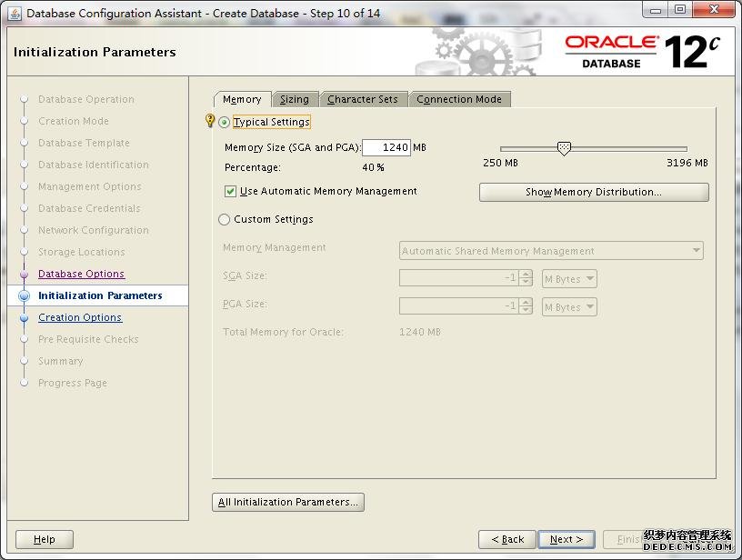Open the Database Options step link
The width and height of the screenshot is (742, 560).
point(81,274)
